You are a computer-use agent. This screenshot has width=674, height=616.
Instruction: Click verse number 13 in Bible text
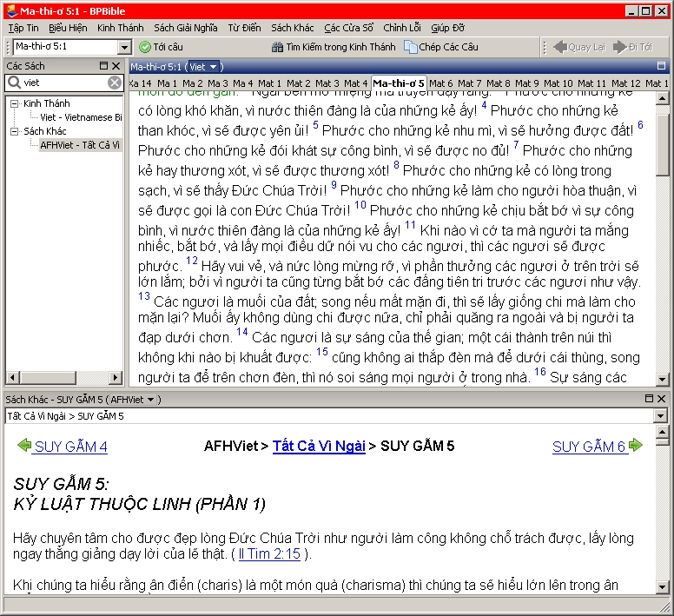click(144, 296)
